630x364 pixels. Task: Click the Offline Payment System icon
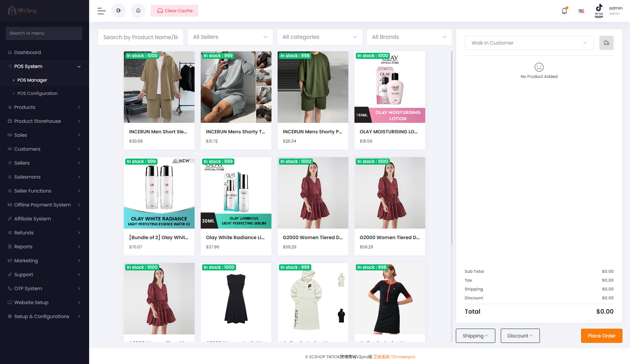click(x=10, y=205)
